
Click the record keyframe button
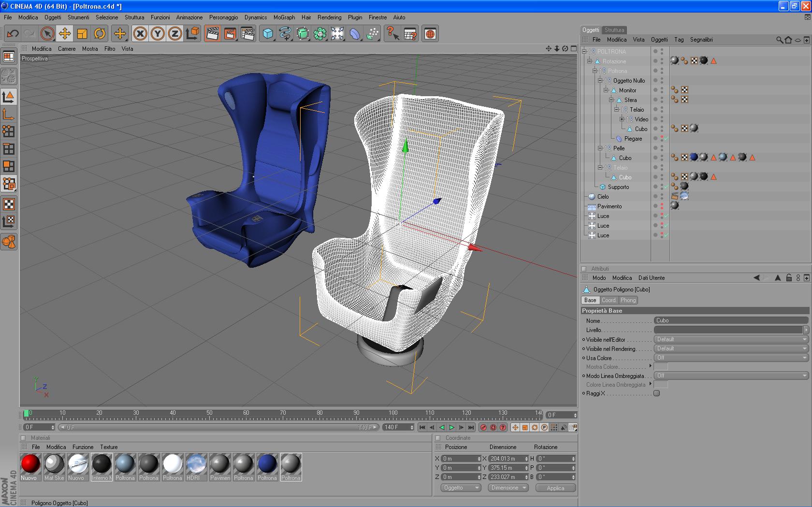483,427
